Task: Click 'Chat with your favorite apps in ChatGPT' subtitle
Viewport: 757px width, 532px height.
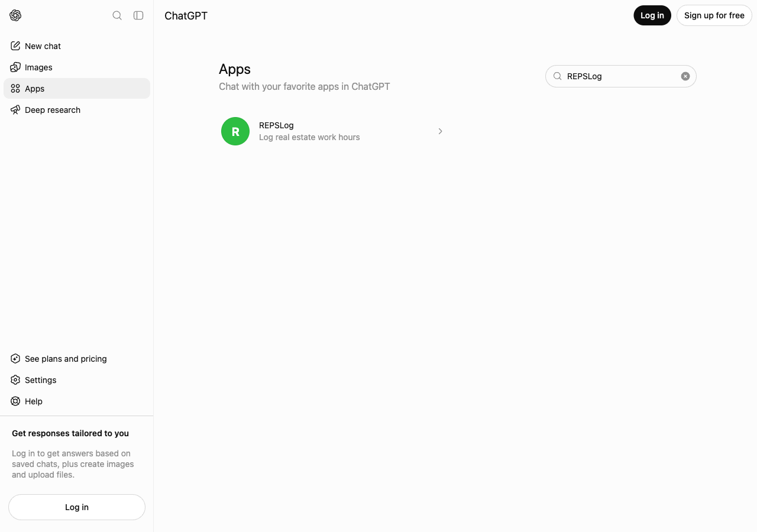Action: pos(305,86)
